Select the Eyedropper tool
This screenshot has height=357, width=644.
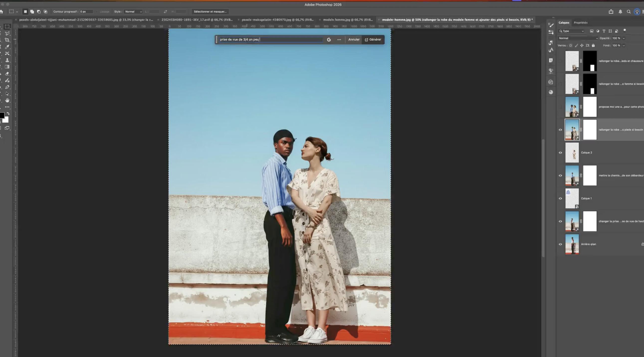(7, 47)
